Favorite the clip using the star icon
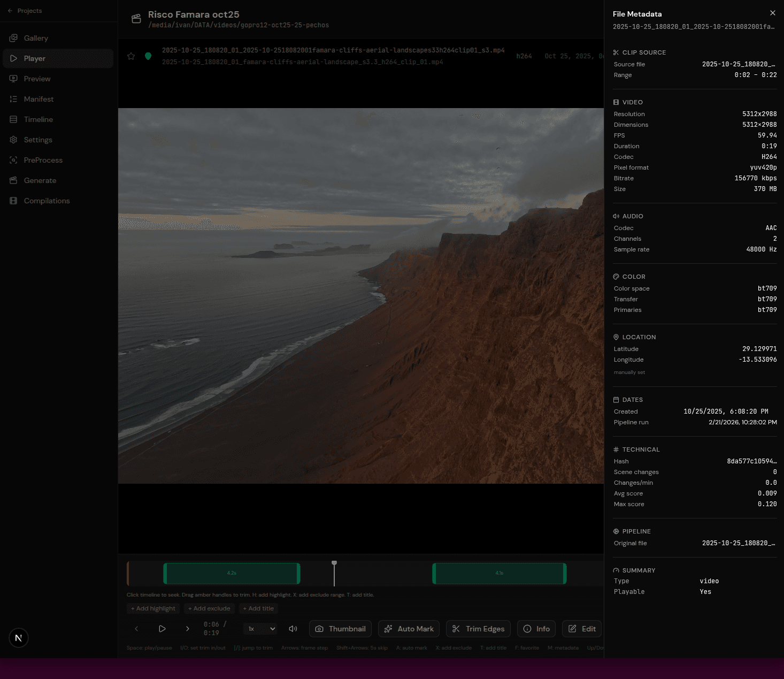 point(131,56)
